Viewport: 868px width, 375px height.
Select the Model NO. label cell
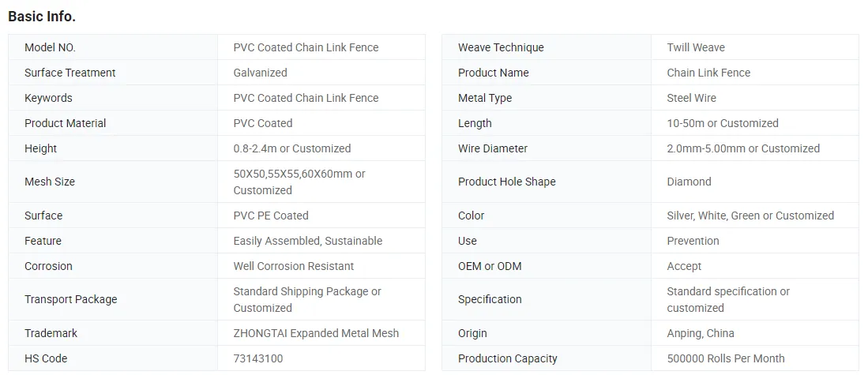113,47
